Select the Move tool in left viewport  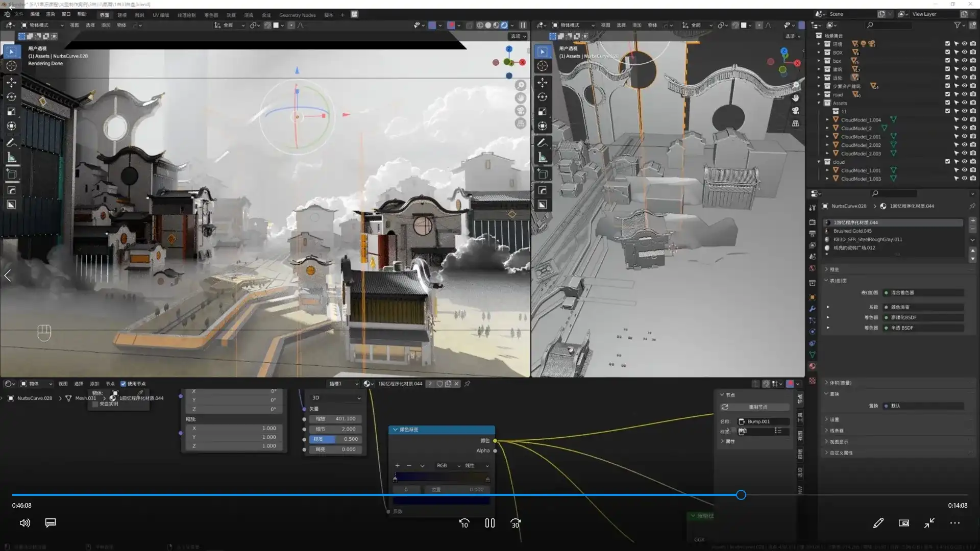(x=11, y=82)
